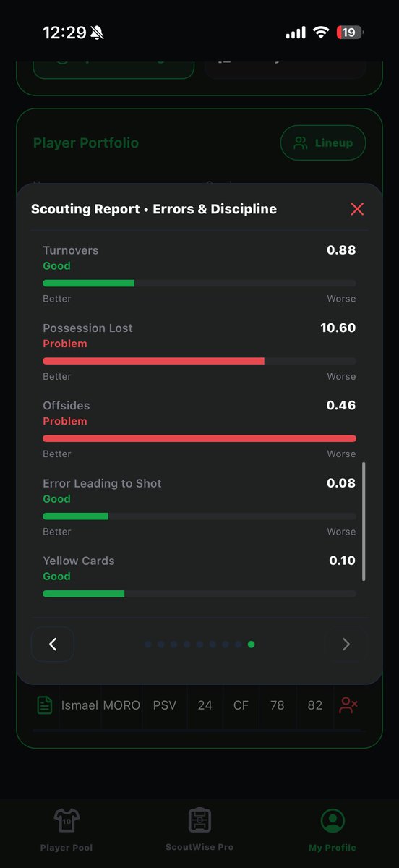Tap the silent mode bell icon
Viewport: 399px width, 868px height.
[98, 33]
